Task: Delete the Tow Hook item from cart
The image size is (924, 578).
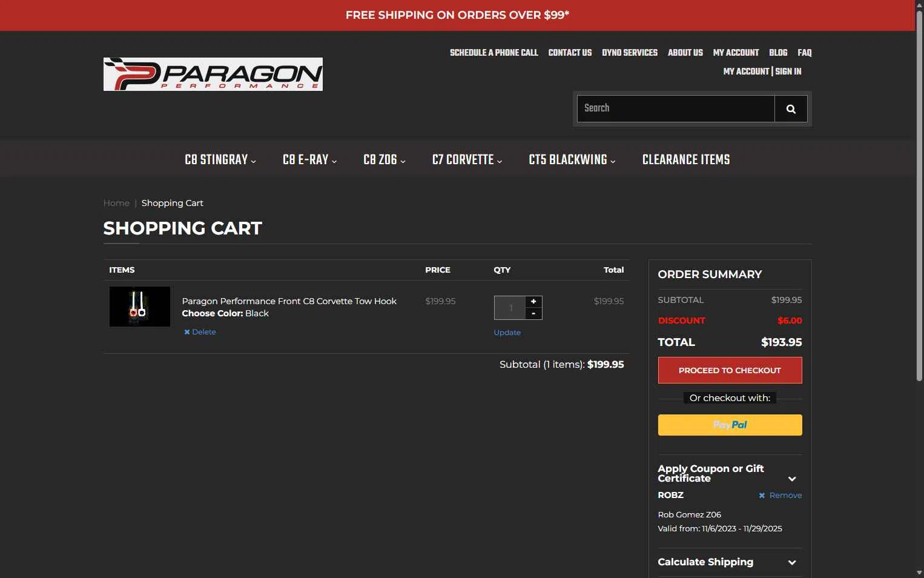Action: click(x=200, y=332)
